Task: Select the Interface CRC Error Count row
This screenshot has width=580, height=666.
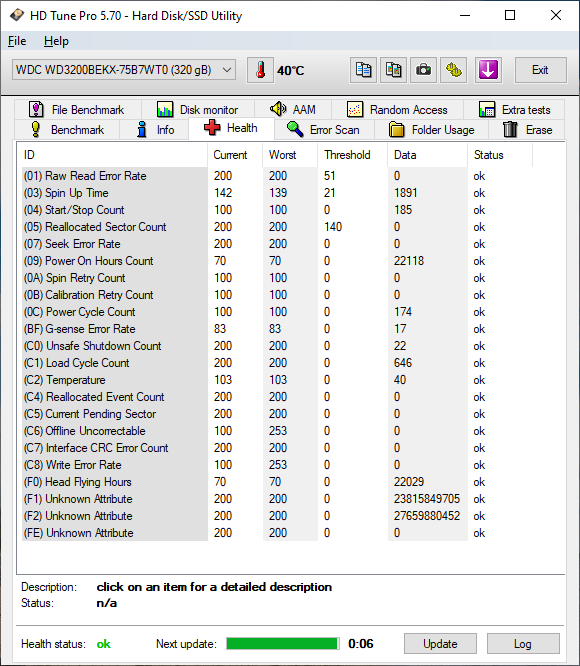Action: pos(277,448)
